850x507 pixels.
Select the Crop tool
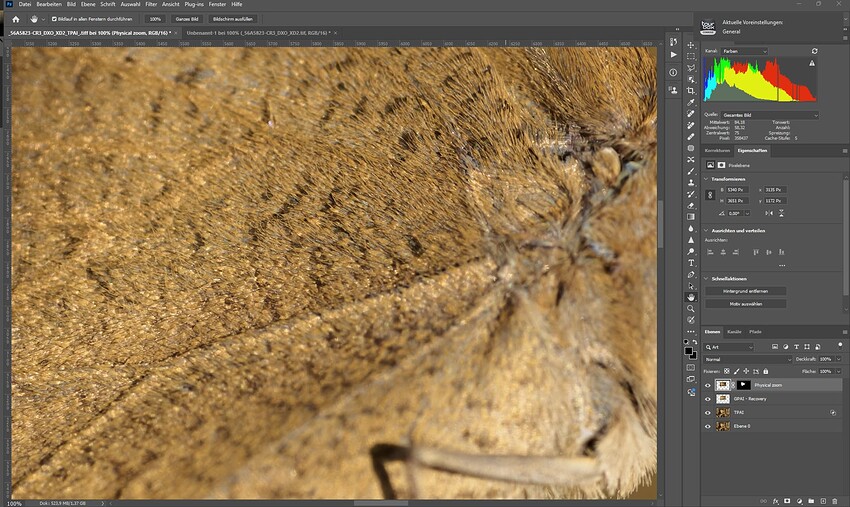pyautogui.click(x=691, y=91)
